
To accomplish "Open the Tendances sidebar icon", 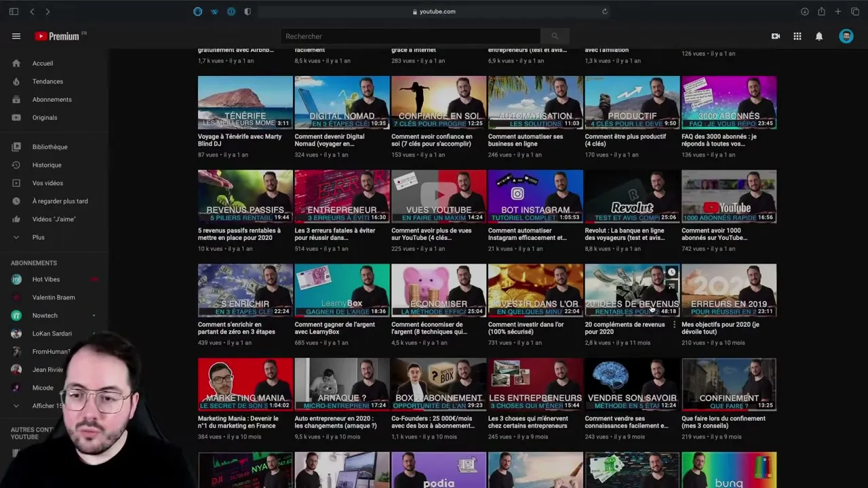I will [16, 81].
